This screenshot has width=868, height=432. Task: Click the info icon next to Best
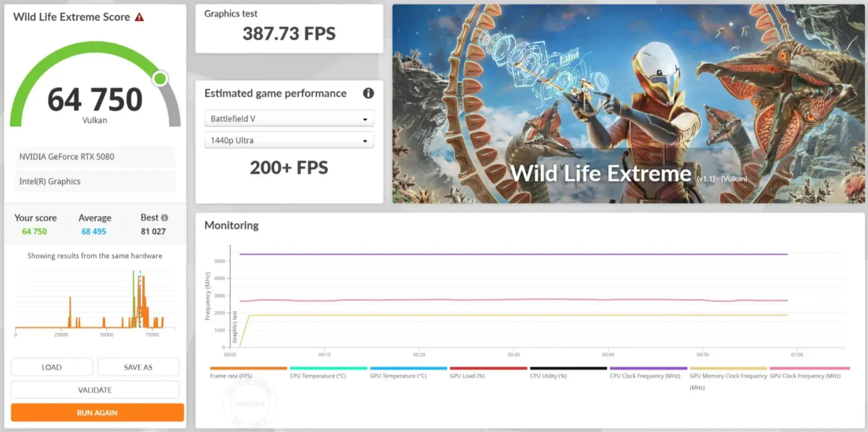pos(165,218)
